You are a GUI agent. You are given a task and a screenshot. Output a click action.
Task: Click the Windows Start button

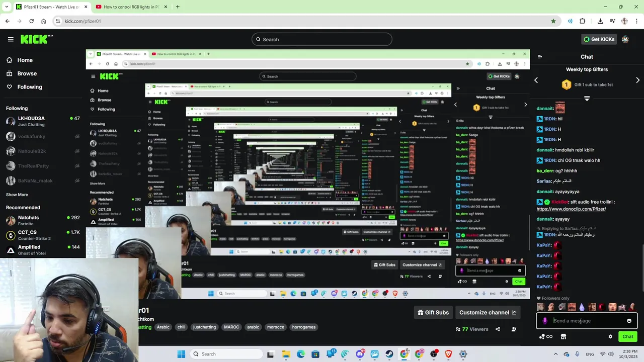pyautogui.click(x=181, y=354)
